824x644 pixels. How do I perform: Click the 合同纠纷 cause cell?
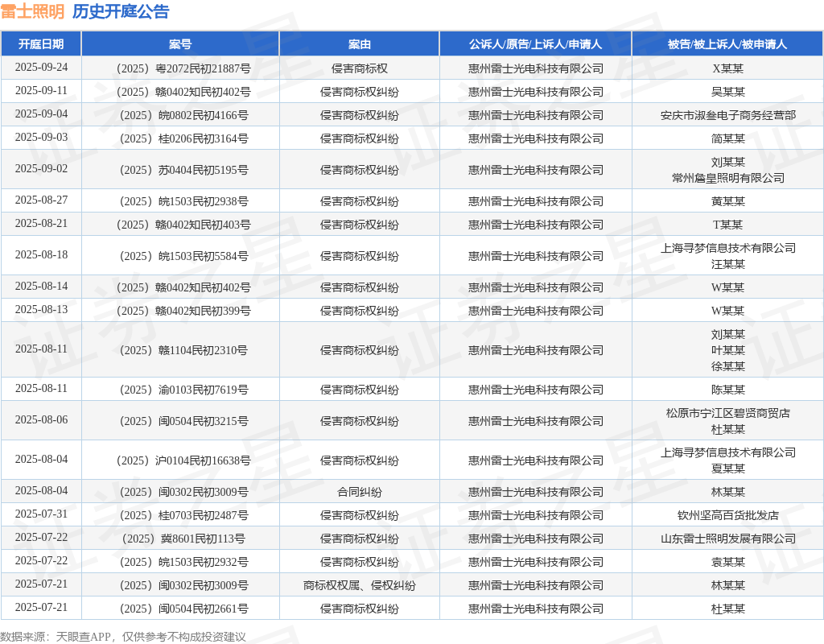click(x=360, y=492)
